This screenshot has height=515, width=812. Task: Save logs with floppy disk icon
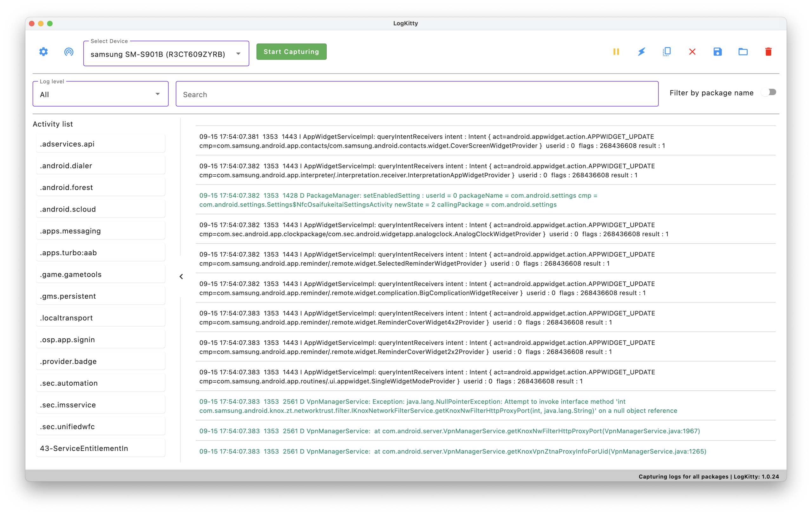click(x=717, y=52)
